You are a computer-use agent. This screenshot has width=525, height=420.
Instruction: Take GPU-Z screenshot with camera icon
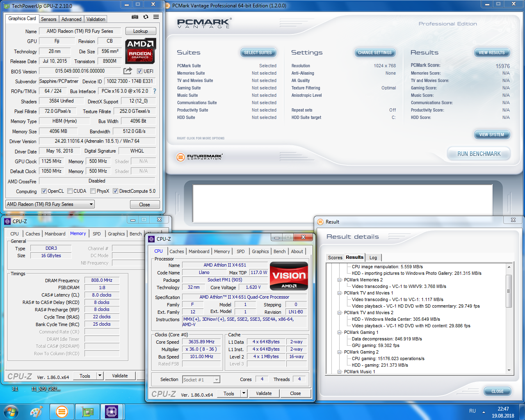click(135, 17)
